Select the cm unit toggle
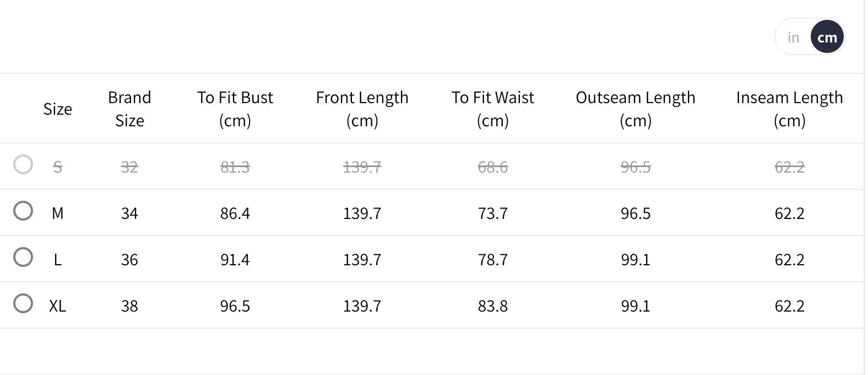Screen dimensions: 868x375 point(827,37)
